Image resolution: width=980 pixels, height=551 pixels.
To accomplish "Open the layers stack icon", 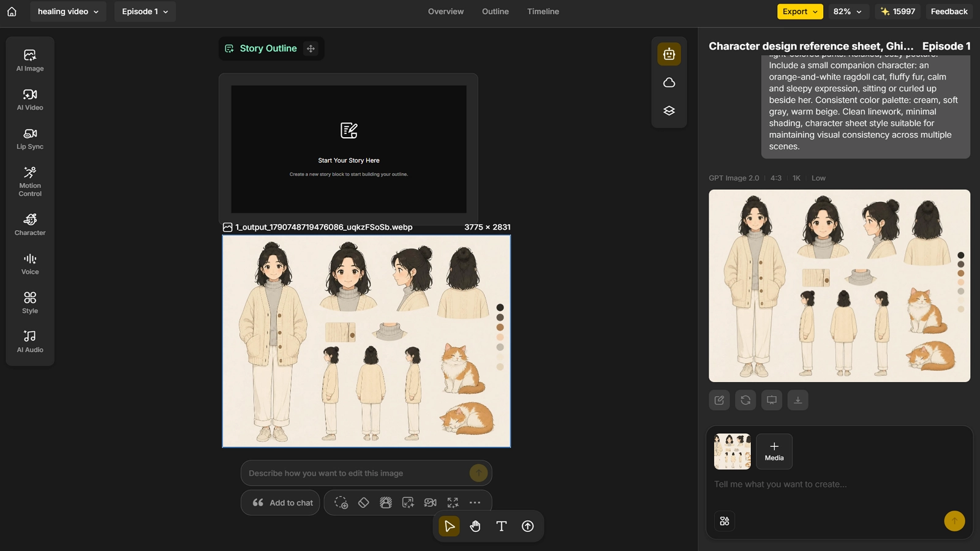I will coord(669,111).
